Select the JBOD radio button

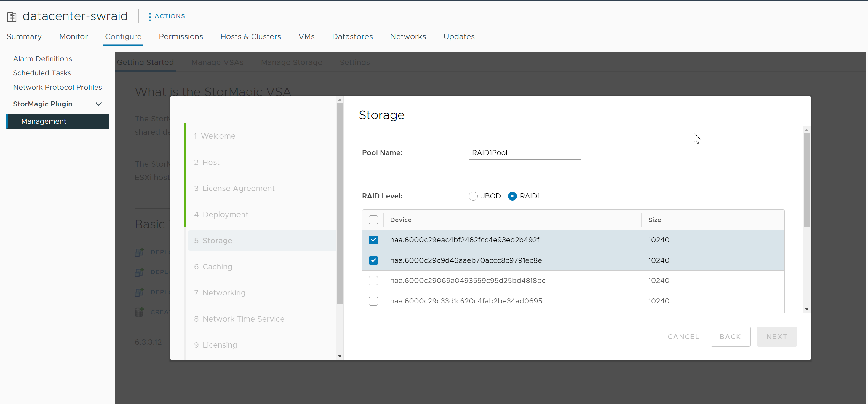pyautogui.click(x=473, y=196)
